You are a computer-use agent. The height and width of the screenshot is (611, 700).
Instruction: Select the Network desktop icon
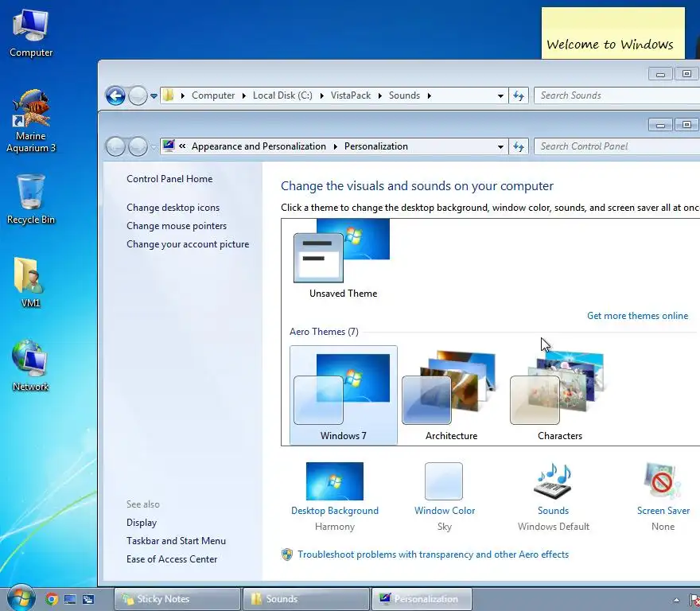click(x=30, y=366)
